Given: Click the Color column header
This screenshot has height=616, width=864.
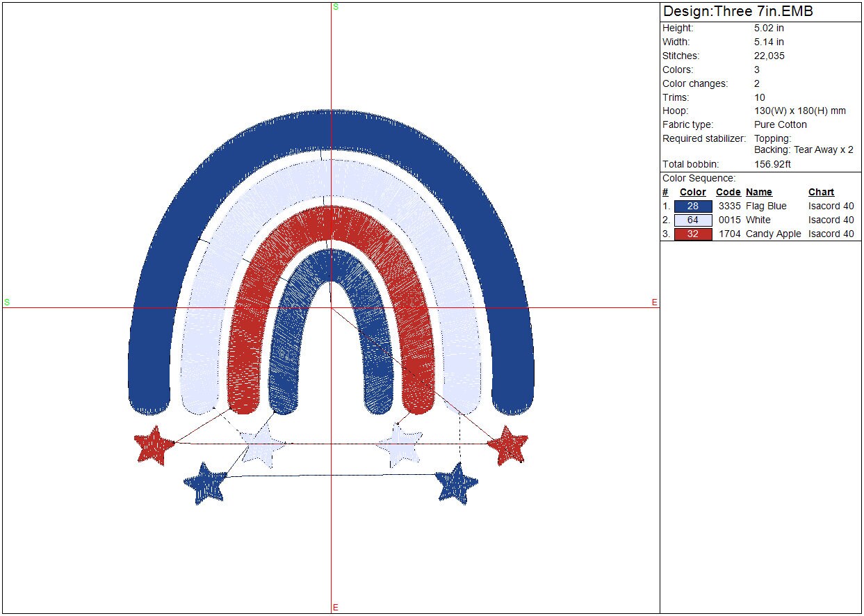Looking at the screenshot, I should [692, 193].
